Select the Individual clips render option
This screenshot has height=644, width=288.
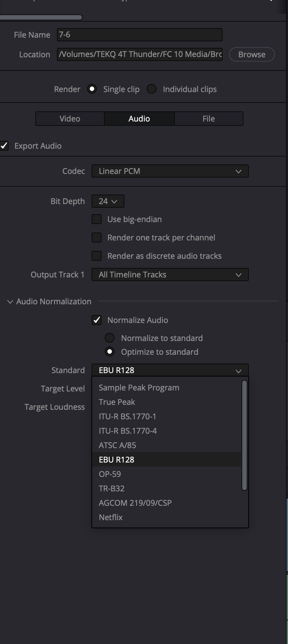tap(152, 89)
